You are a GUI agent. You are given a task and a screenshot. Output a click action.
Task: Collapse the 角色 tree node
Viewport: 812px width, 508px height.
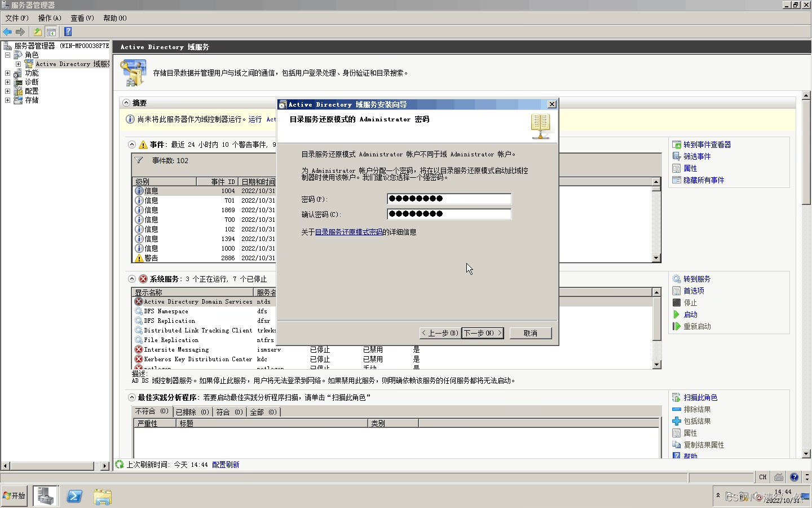[7, 55]
